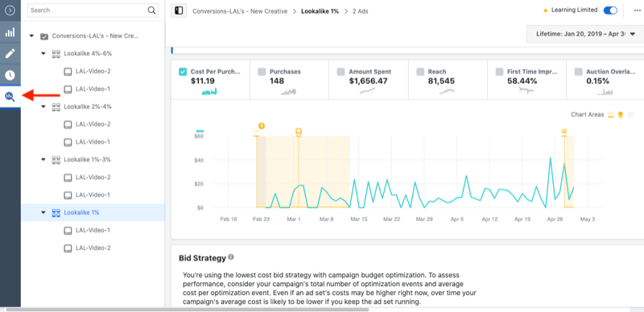The width and height of the screenshot is (644, 312).
Task: Open the 2 Ads breadcrumb
Action: click(x=360, y=11)
